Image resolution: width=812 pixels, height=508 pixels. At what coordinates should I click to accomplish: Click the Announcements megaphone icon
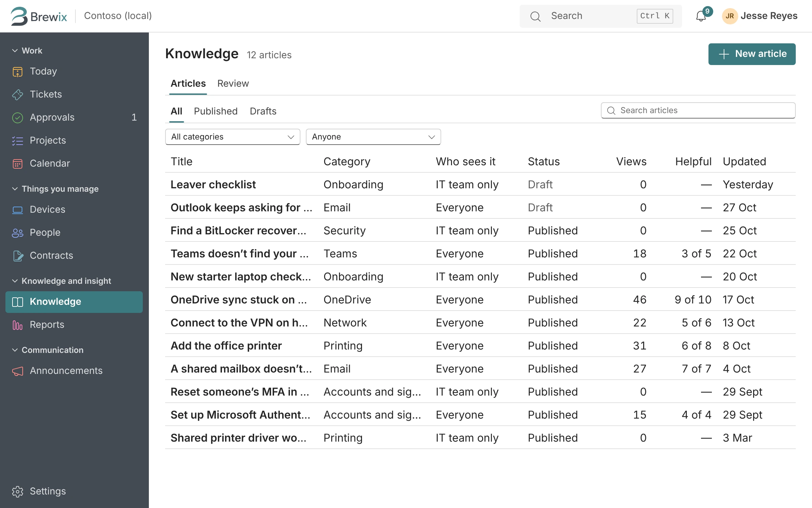pos(18,371)
